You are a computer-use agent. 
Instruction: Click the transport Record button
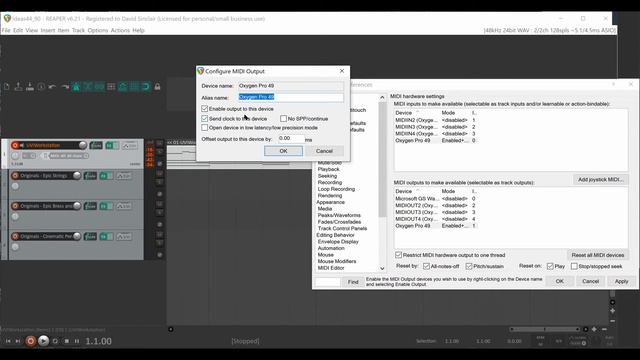pos(30,341)
